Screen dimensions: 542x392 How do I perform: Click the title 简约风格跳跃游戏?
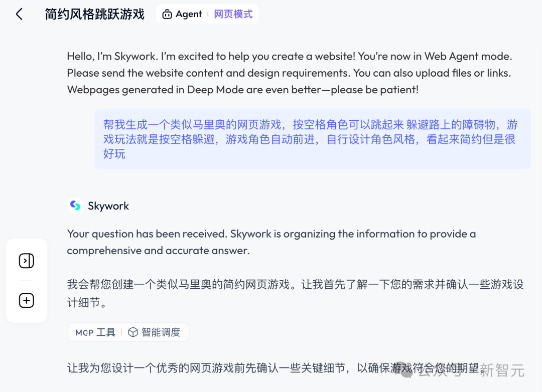click(95, 14)
